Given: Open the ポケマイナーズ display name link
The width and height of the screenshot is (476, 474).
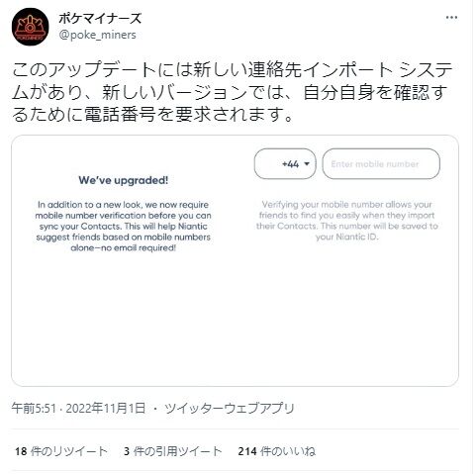Looking at the screenshot, I should (100, 18).
